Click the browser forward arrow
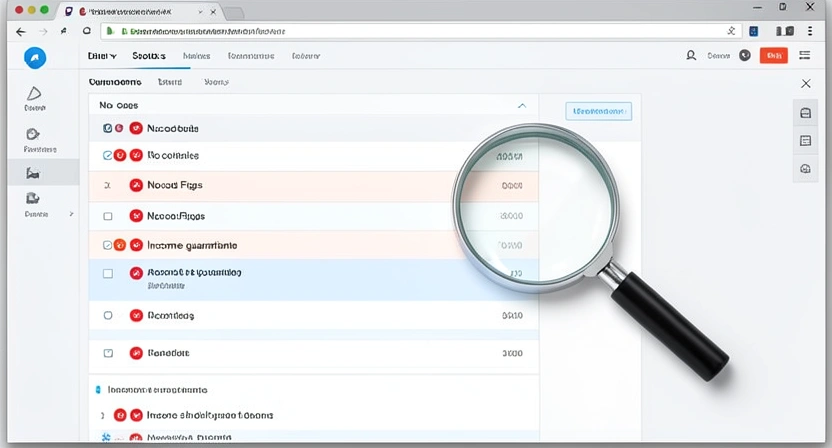Screen dimensions: 832x448 43,32
